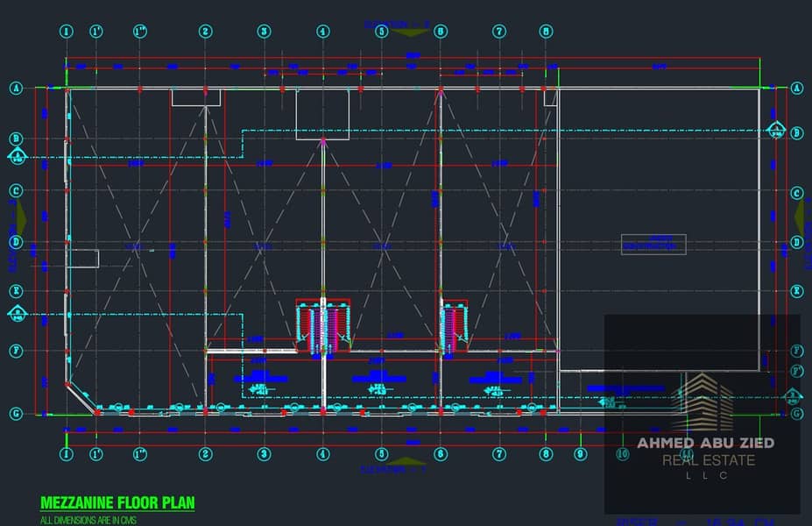Screen dimensions: 812x526
Task: Click grid bubble 9 on the bottom axis
Action: coord(580,454)
